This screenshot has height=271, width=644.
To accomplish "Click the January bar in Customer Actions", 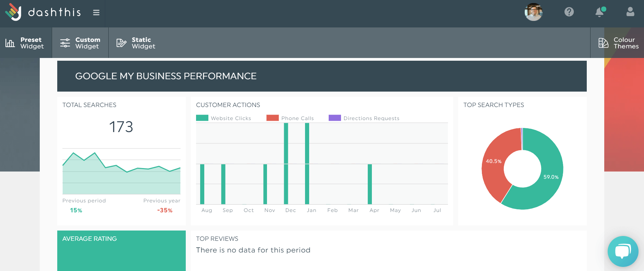I will (x=307, y=164).
